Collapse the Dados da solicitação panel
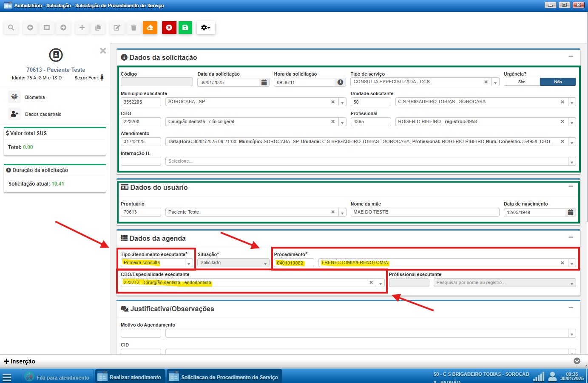The image size is (588, 383). pos(571,56)
